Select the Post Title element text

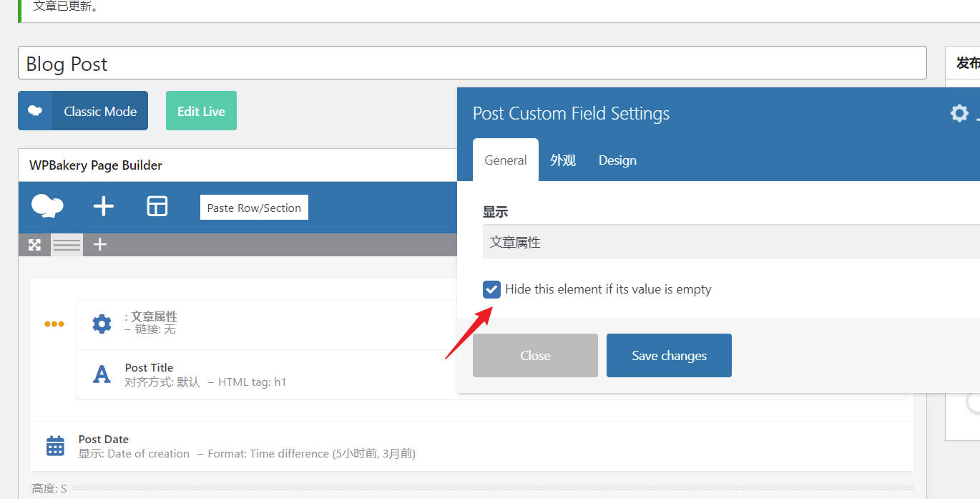pos(149,368)
